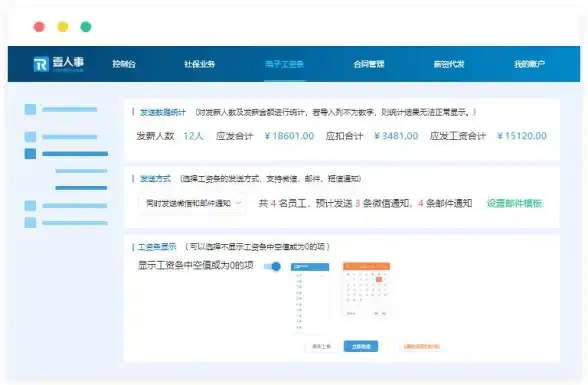Click the 发送方式 section heading

click(x=155, y=179)
